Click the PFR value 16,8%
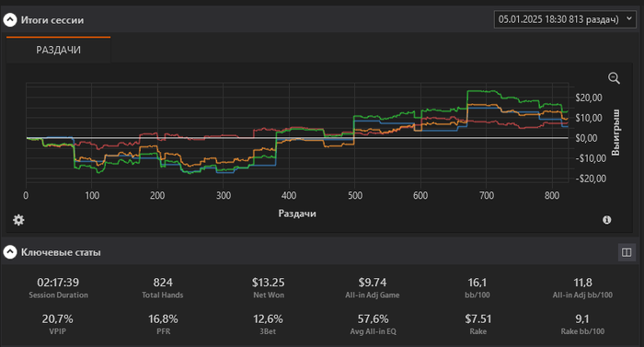 163,318
